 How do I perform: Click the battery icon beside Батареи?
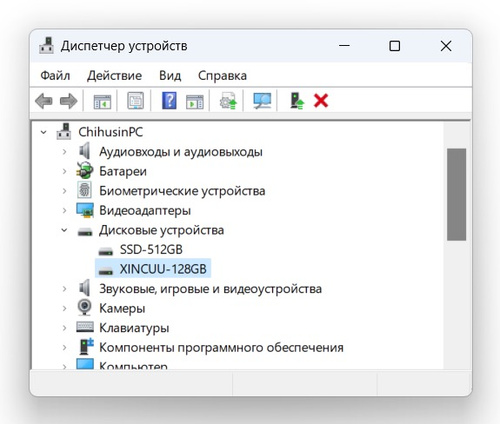[85, 170]
